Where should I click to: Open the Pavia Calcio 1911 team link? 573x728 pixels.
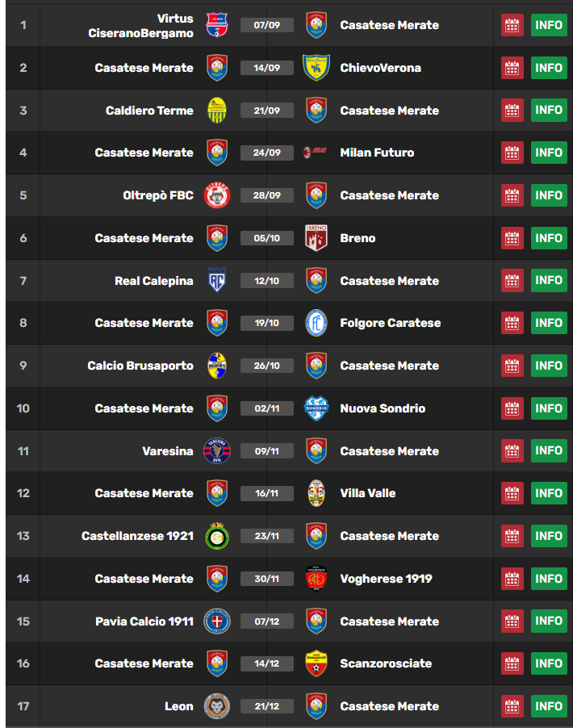tap(144, 621)
